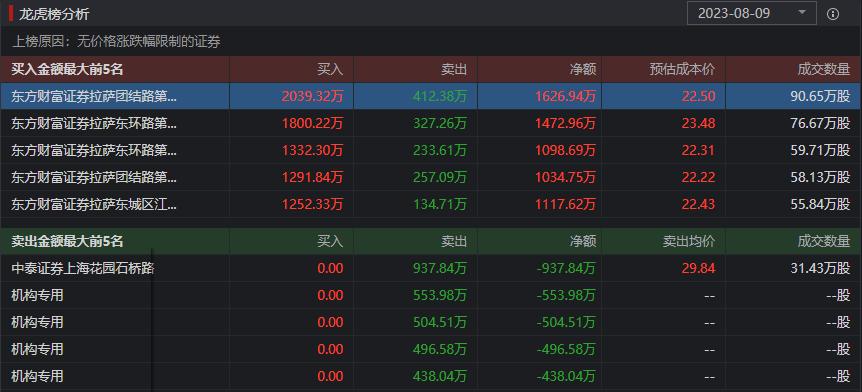This screenshot has height=392, width=862.
Task: Click the info icon beside the date selector
Action: click(833, 14)
